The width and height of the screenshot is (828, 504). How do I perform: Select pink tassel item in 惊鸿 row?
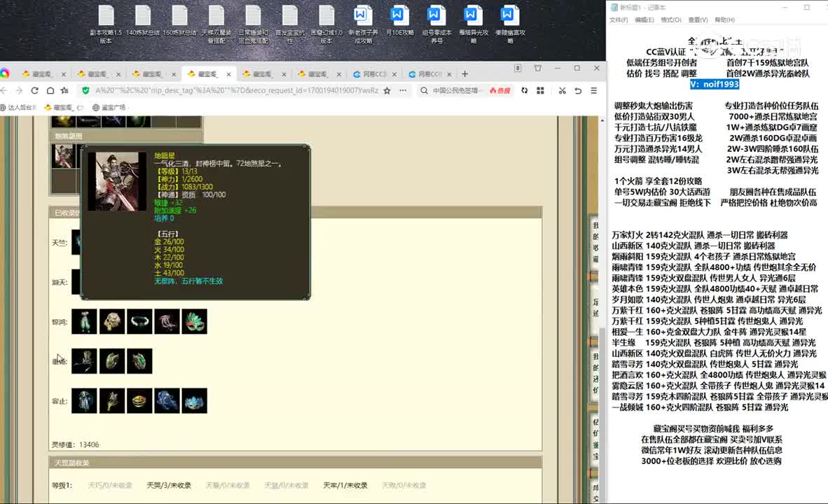[167, 321]
